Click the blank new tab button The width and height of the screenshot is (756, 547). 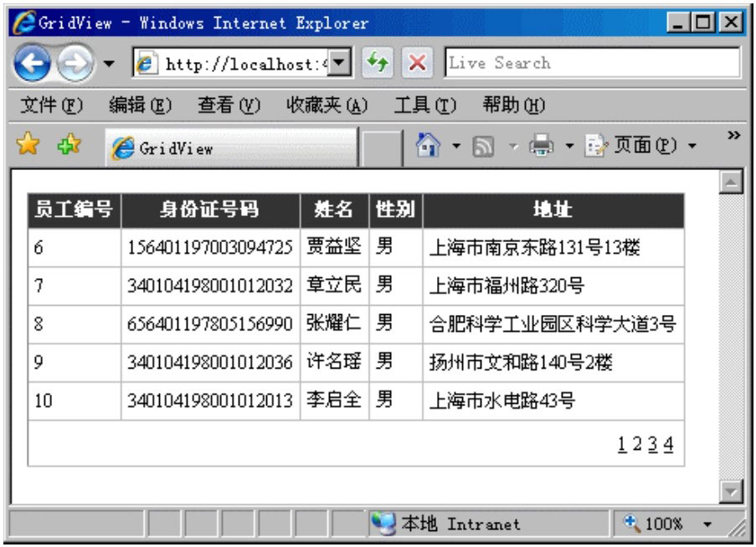382,148
